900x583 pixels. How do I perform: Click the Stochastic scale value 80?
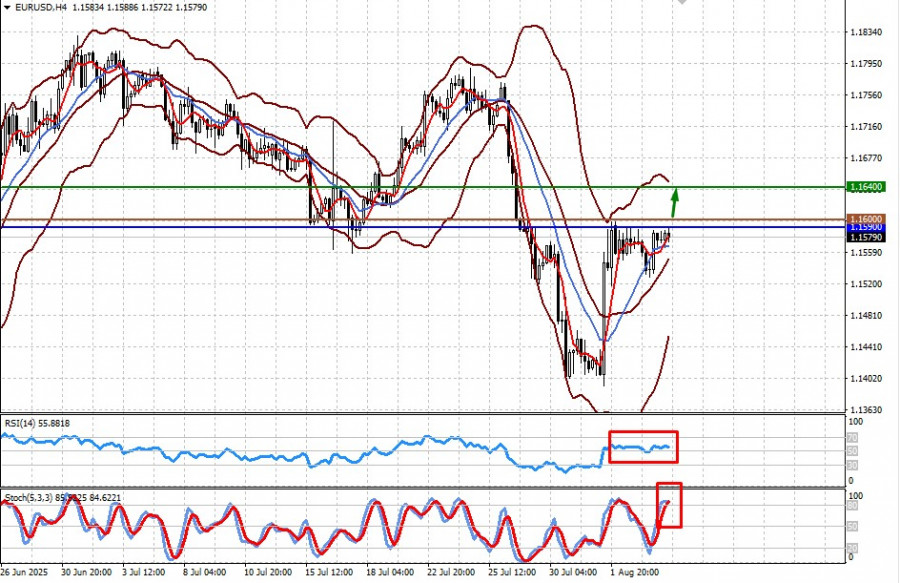853,506
